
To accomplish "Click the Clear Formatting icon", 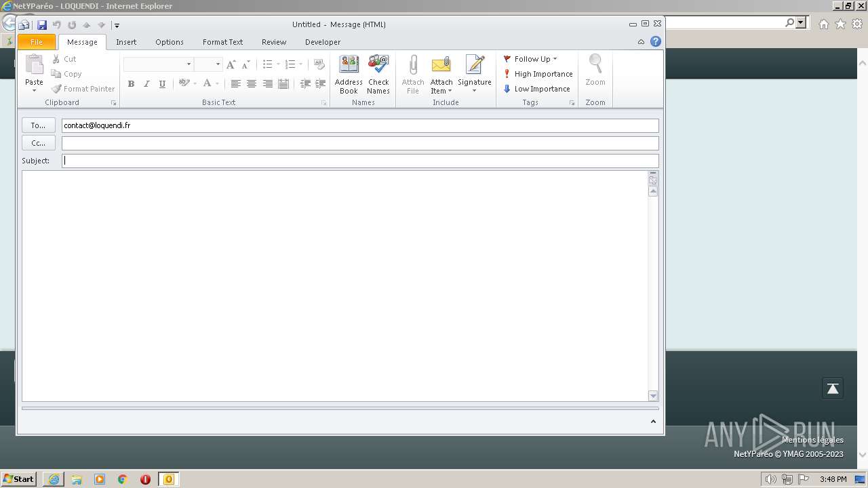I will pyautogui.click(x=319, y=64).
